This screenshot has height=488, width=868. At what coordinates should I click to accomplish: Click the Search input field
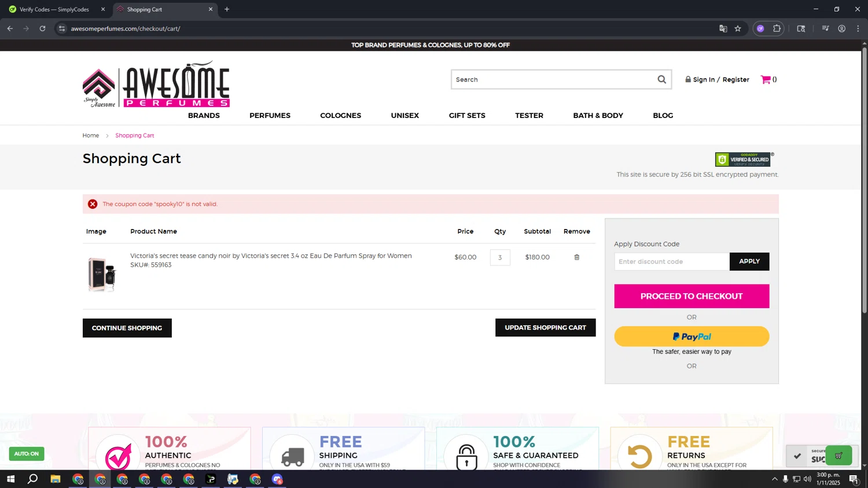[554, 80]
